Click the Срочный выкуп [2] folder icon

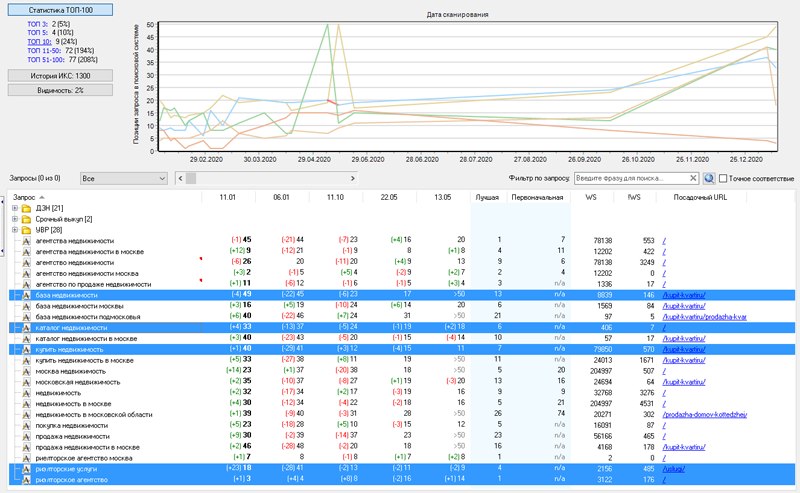[26, 219]
